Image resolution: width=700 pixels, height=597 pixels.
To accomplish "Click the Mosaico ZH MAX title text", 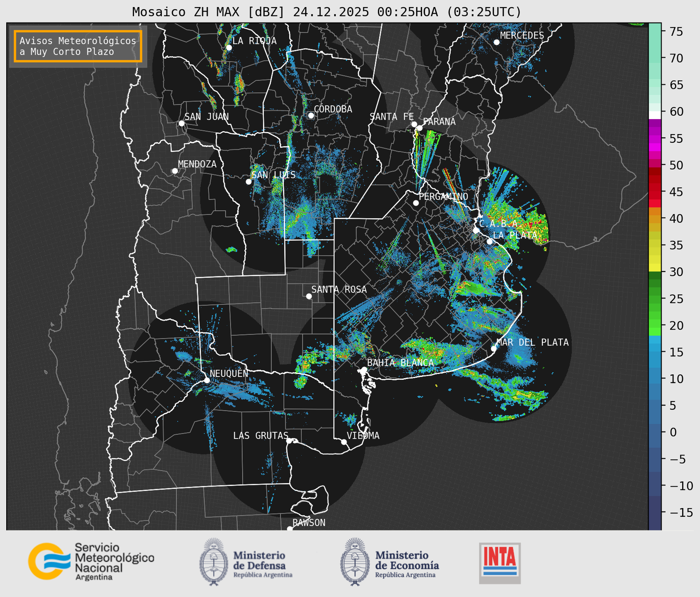I will click(x=326, y=12).
